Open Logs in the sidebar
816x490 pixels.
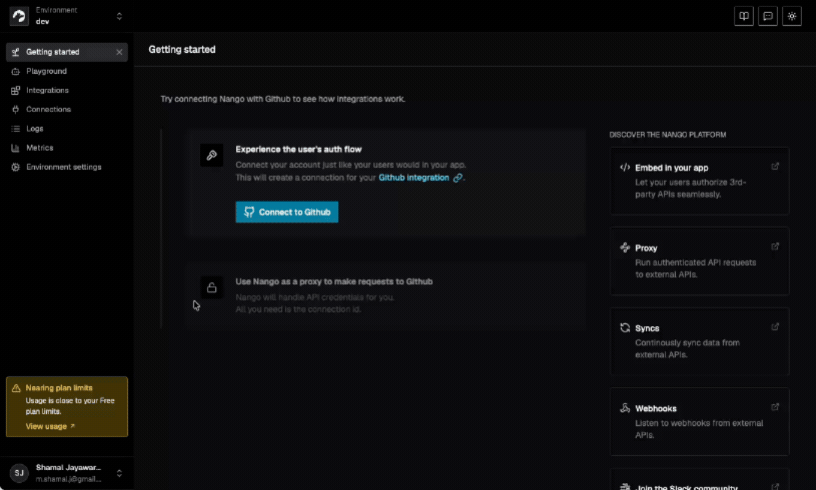pos(67,128)
